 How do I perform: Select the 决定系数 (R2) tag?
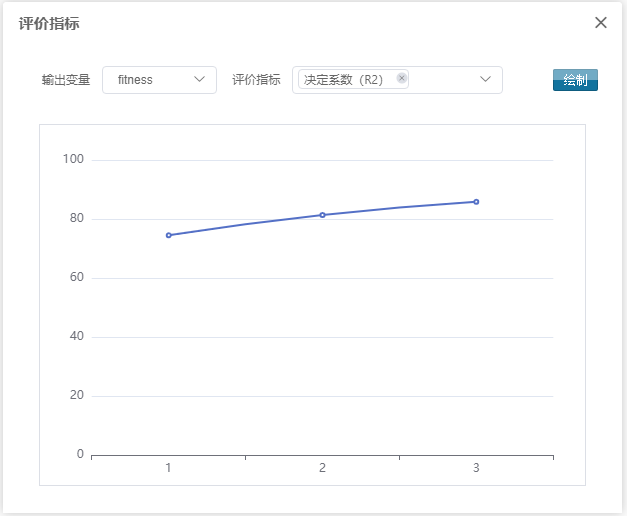pos(353,79)
